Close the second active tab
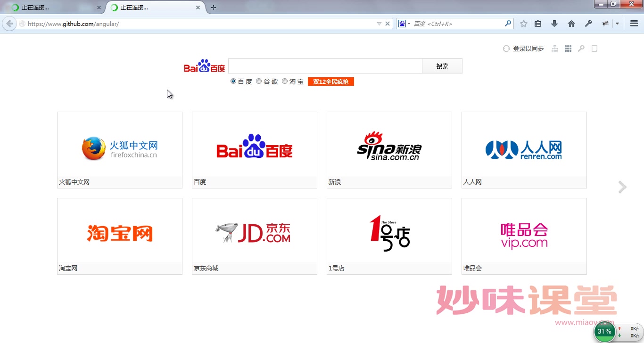644x343 pixels. [x=198, y=8]
